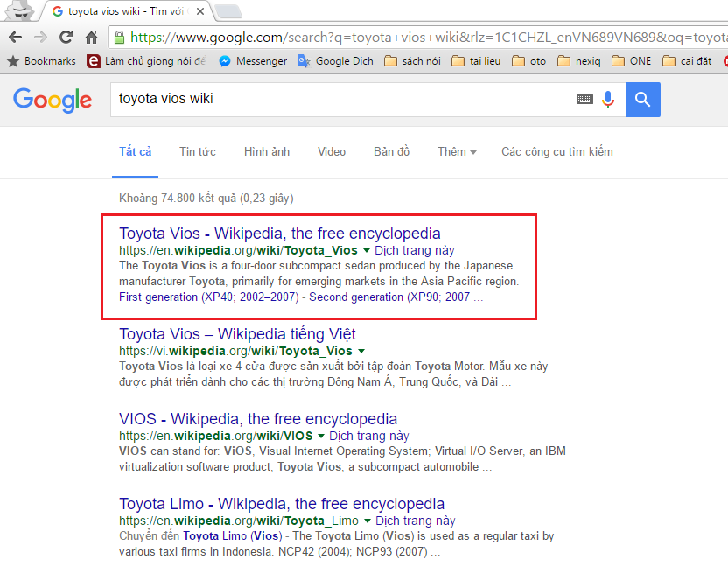Screen dimensions: 728x573
Task: Expand the 'Thêm' dropdown menu
Action: pos(457,152)
